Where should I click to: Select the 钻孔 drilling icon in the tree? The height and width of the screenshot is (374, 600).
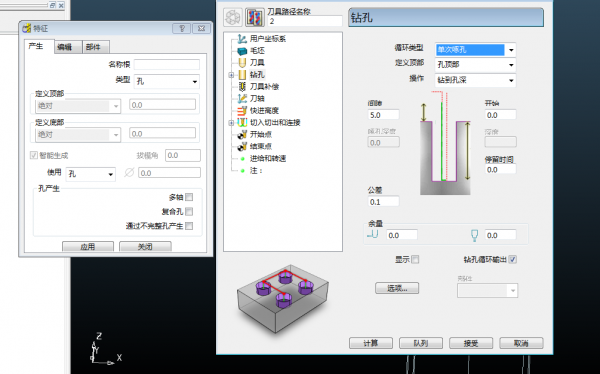pyautogui.click(x=242, y=75)
